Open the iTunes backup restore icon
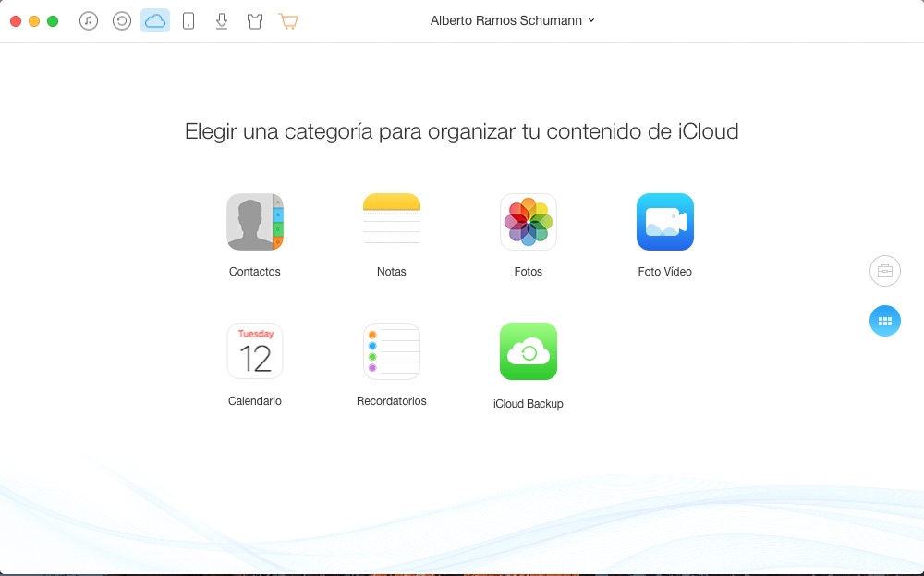The image size is (924, 576). click(x=121, y=21)
